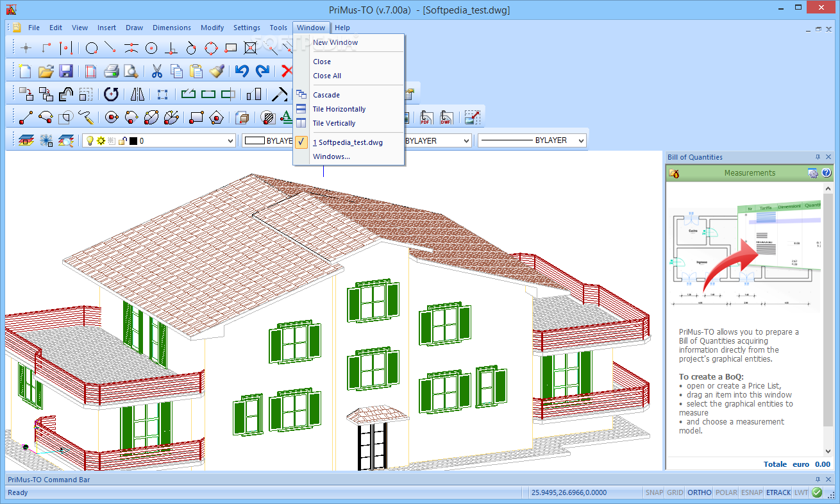The image size is (840, 504).
Task: Open the Dimensions menu
Action: [x=172, y=28]
